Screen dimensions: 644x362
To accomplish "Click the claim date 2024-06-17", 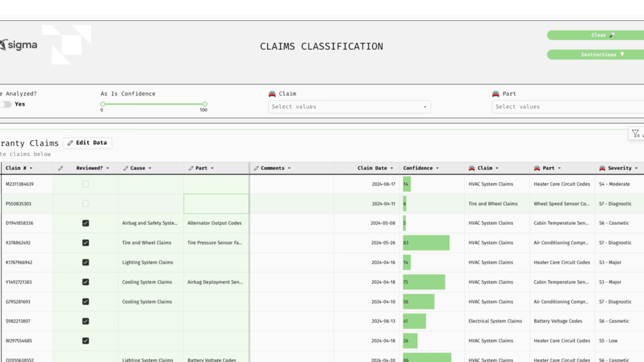I will (x=384, y=184).
